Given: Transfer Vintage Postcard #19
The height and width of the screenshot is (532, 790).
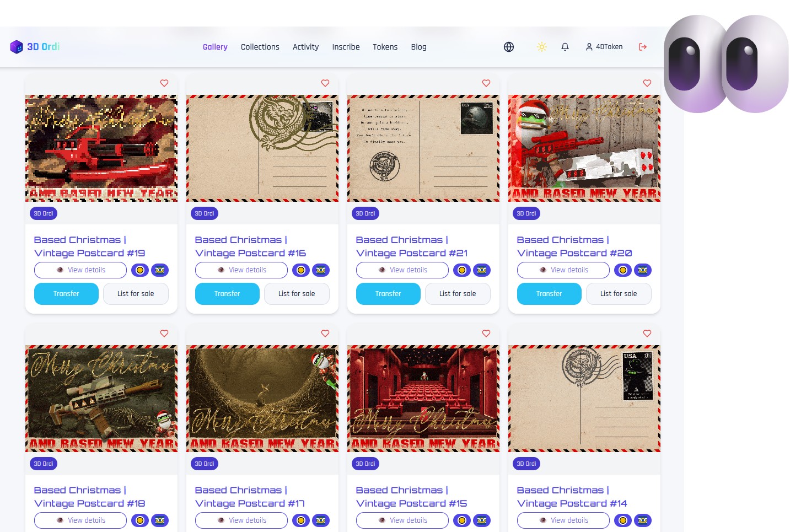Looking at the screenshot, I should (66, 294).
